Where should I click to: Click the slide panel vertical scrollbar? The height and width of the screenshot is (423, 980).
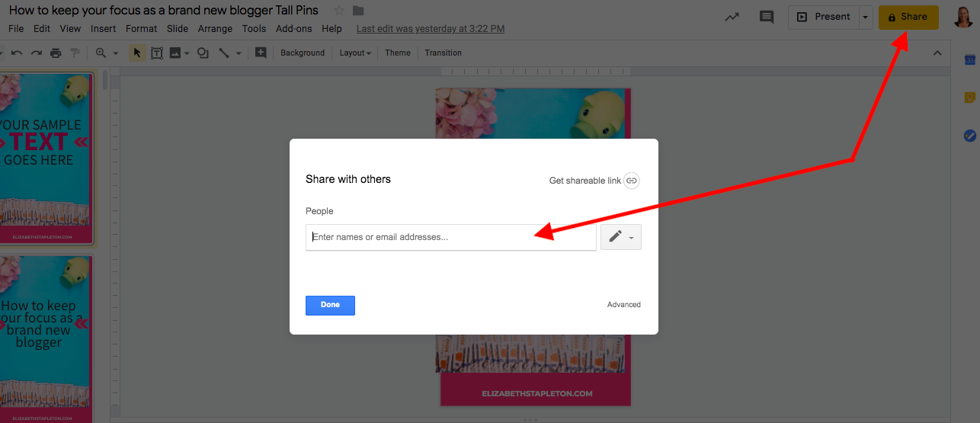tap(105, 80)
